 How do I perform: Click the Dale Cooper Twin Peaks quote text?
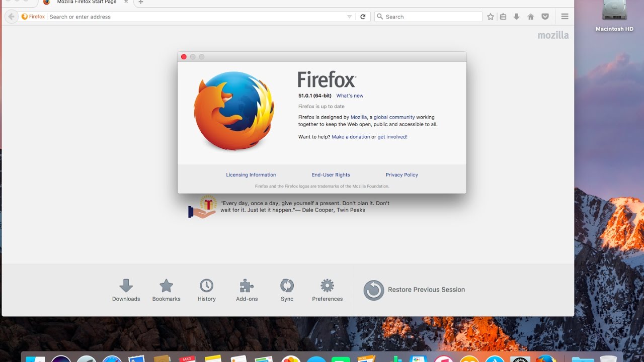point(305,207)
